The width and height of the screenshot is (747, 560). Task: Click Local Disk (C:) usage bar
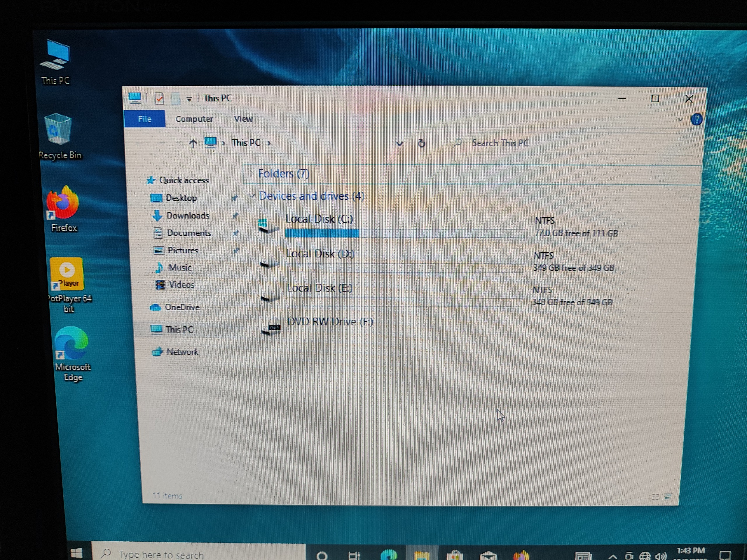point(404,233)
